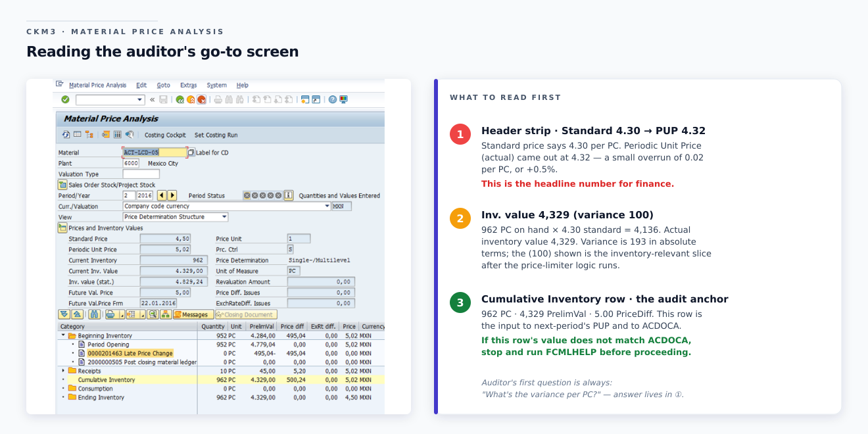868x434 pixels.
Task: Toggle the Prices and Inventory Values section
Action: click(62, 228)
